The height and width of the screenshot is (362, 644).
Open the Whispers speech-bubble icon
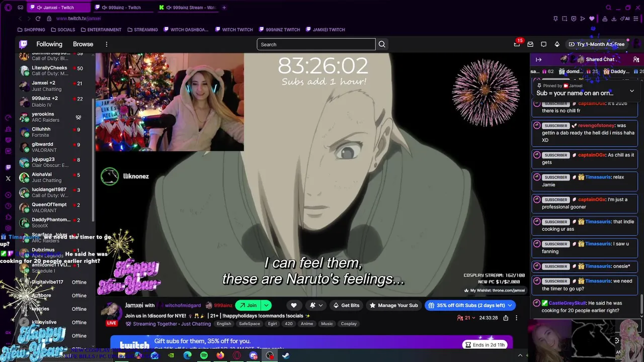[x=543, y=44]
